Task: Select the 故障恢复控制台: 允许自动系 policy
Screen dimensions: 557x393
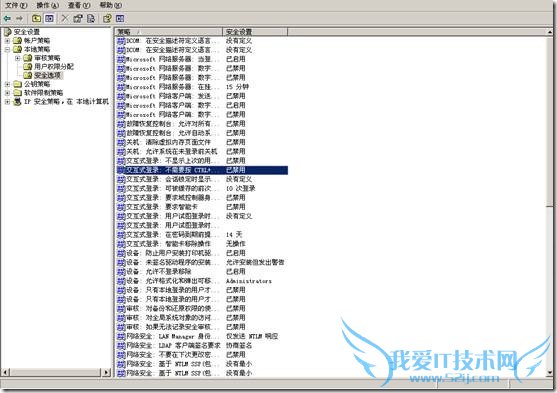Action: [x=169, y=133]
